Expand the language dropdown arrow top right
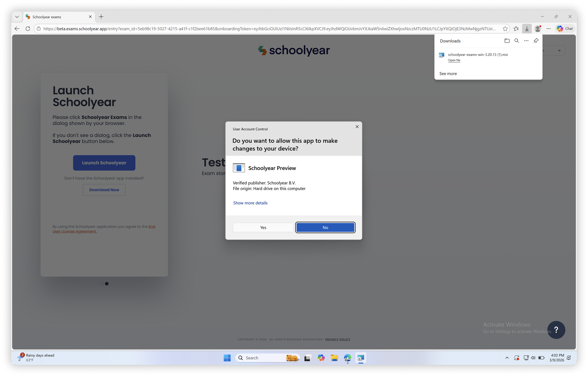 [559, 50]
